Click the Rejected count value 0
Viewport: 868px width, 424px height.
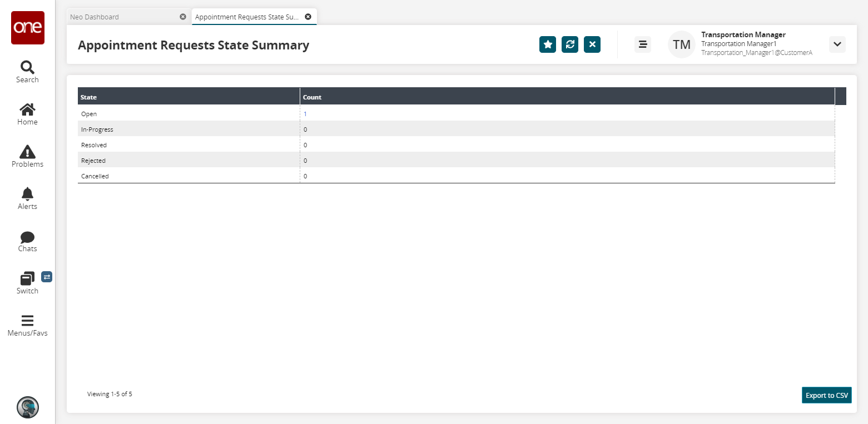(305, 161)
